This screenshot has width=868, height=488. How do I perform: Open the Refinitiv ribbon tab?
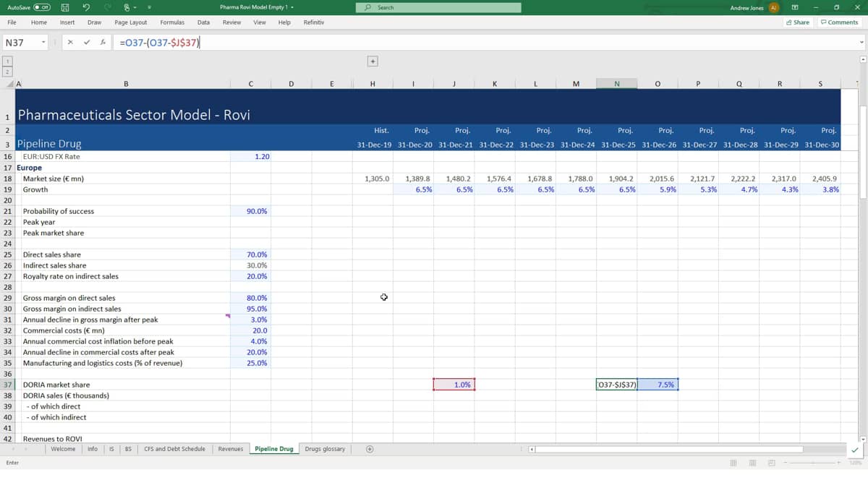click(x=314, y=22)
